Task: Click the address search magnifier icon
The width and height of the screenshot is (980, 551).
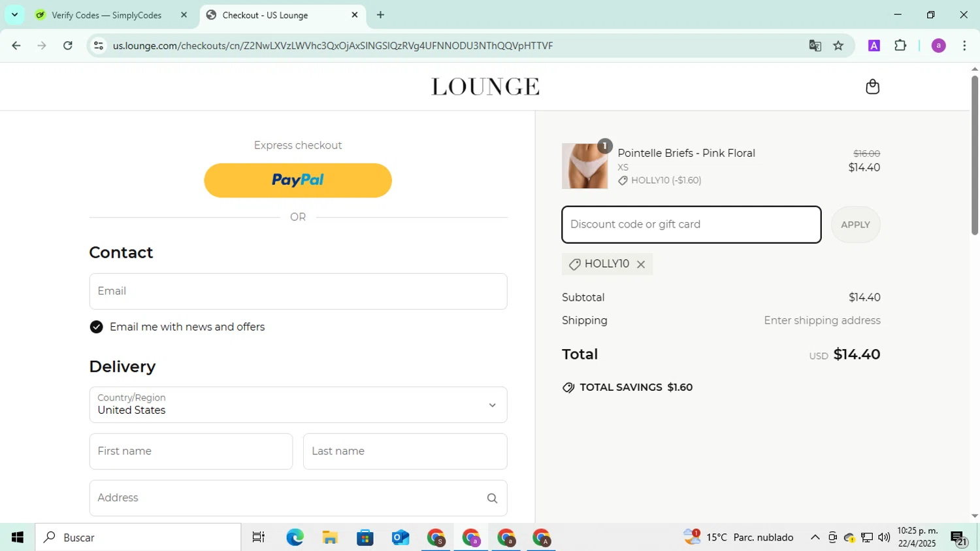Action: [492, 498]
